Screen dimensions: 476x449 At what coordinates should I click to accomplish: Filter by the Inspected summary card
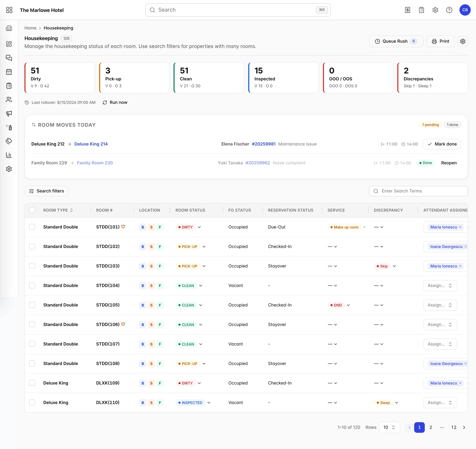[283, 78]
